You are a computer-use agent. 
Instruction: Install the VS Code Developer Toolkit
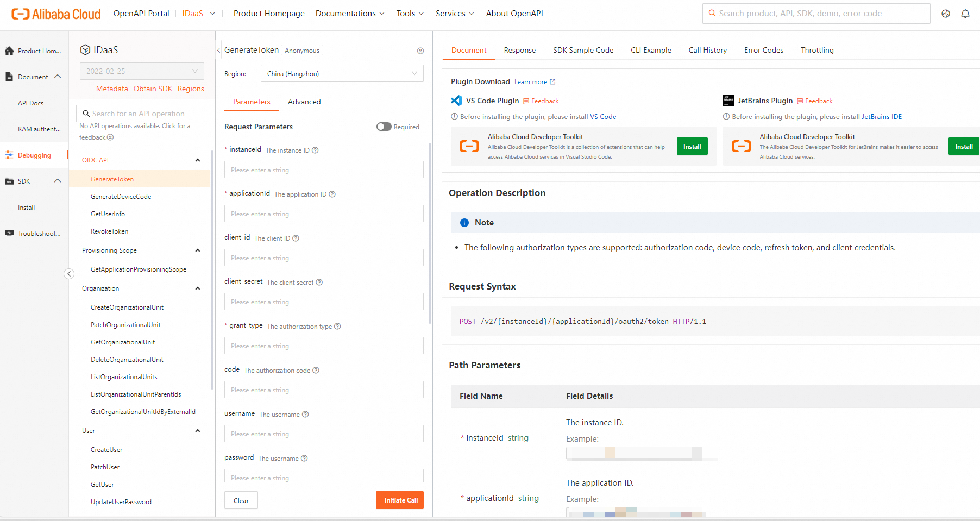coord(692,146)
